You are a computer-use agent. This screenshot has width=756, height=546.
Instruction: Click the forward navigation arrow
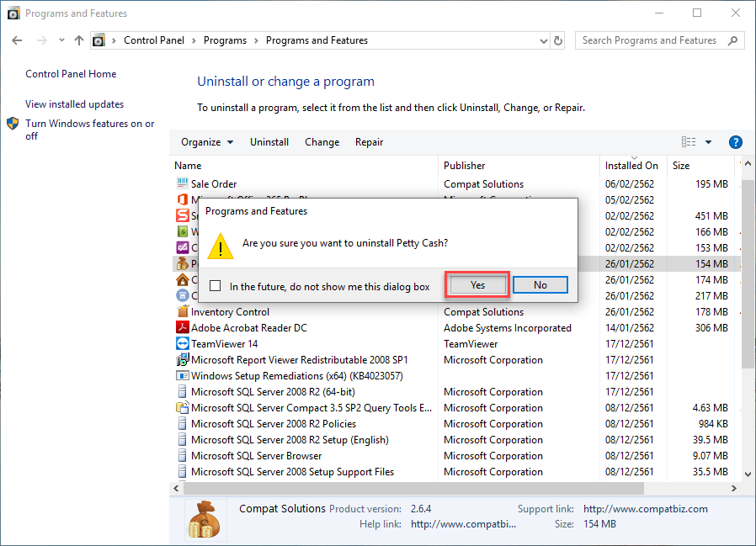pyautogui.click(x=42, y=40)
